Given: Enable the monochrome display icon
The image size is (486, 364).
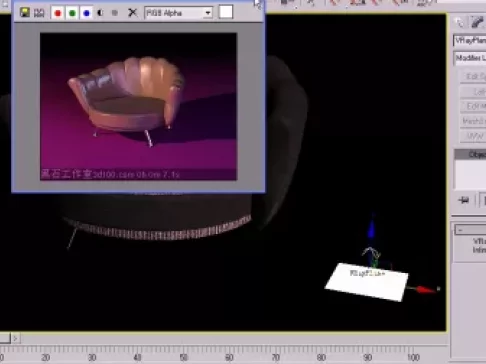Looking at the screenshot, I should [x=115, y=13].
